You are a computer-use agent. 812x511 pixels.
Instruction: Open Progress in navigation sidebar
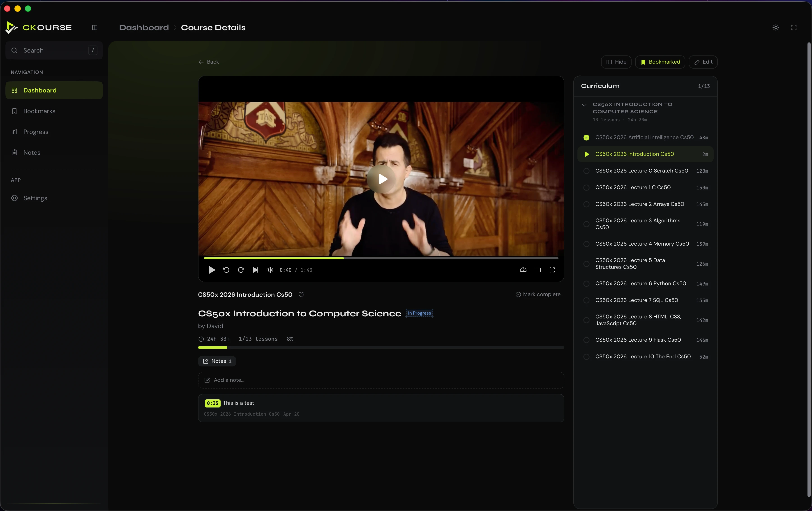pos(36,132)
